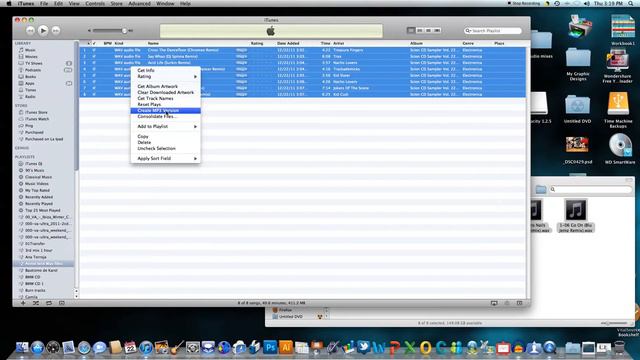
Task: Open iTunes Store in the sidebar
Action: pyautogui.click(x=36, y=112)
